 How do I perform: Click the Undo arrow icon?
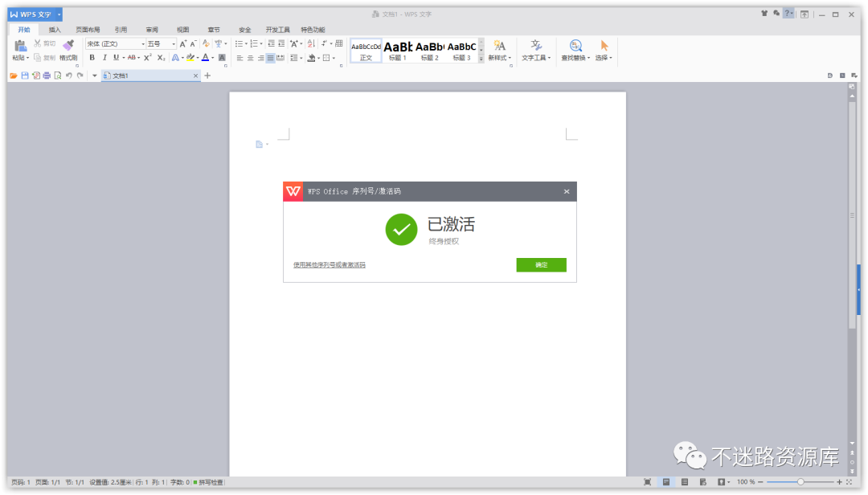68,76
